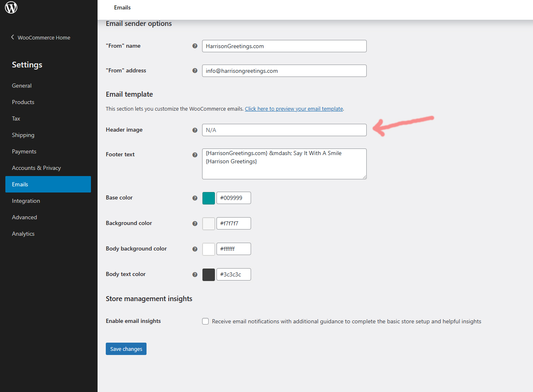533x392 pixels.
Task: Click the Body background color label
Action: pos(136,248)
